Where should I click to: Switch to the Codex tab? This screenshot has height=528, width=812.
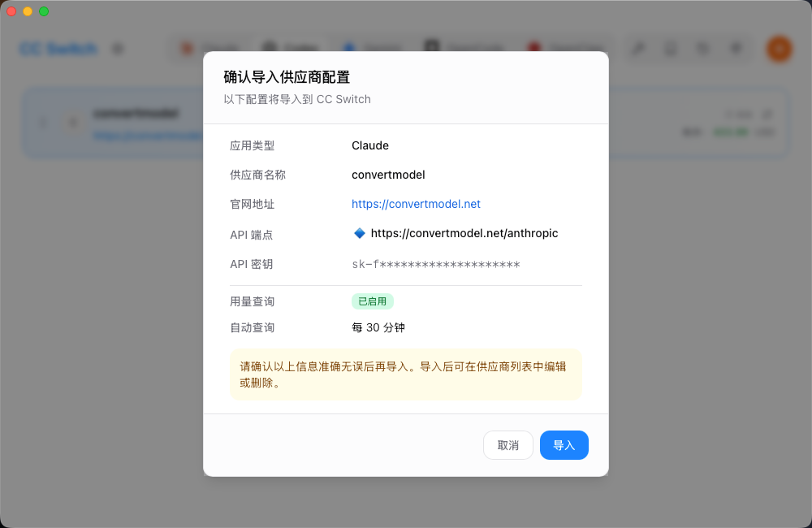point(288,48)
